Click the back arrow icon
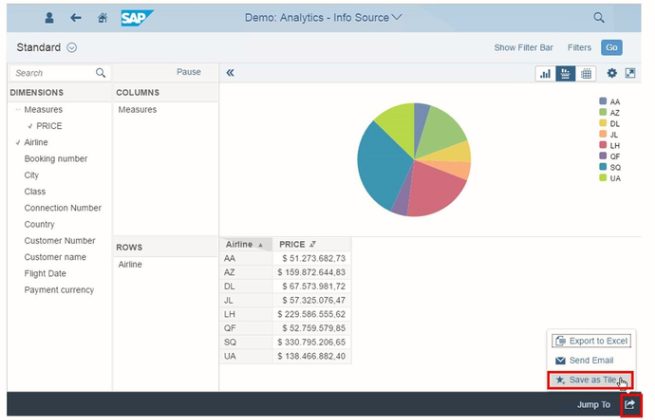 pos(76,18)
